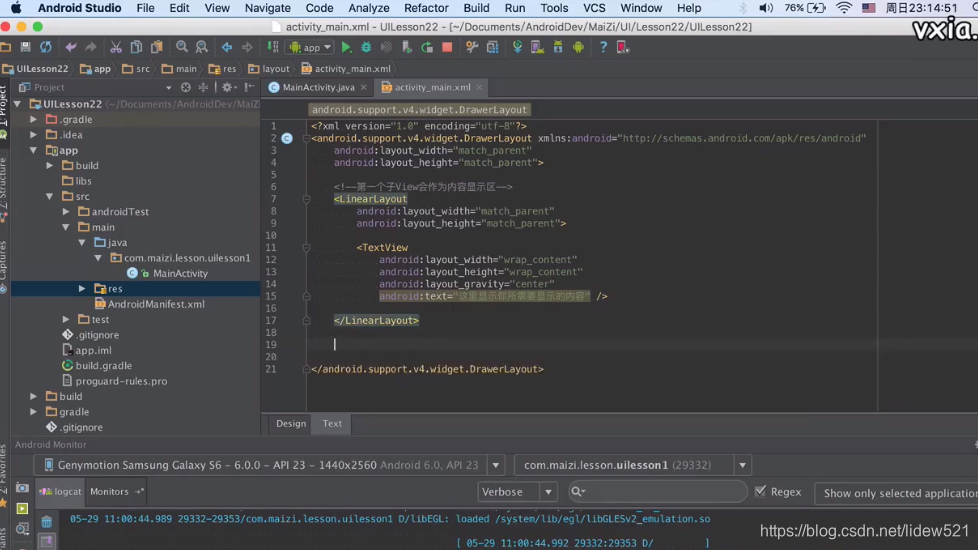Close the activity_main.xml tab
This screenshot has width=978, height=550.
click(x=479, y=87)
